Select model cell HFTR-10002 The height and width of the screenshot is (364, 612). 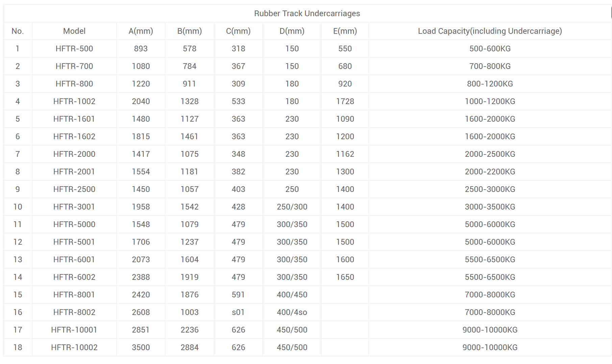74,347
